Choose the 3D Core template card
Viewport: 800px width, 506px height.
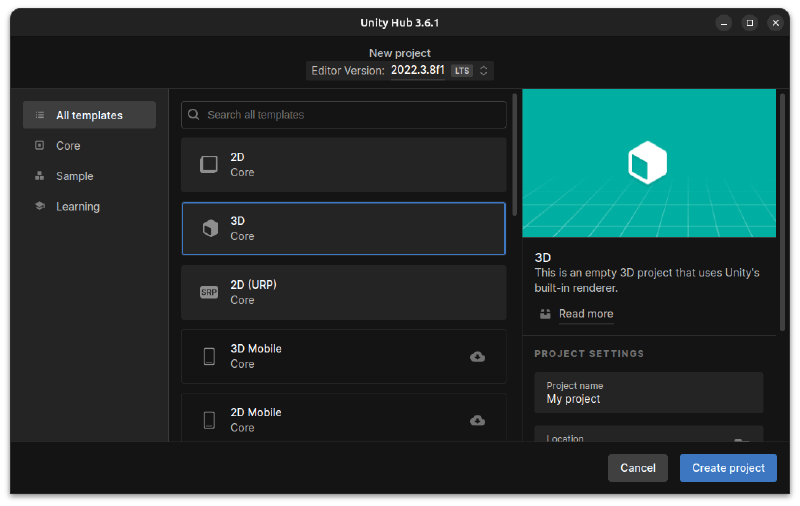pos(343,229)
